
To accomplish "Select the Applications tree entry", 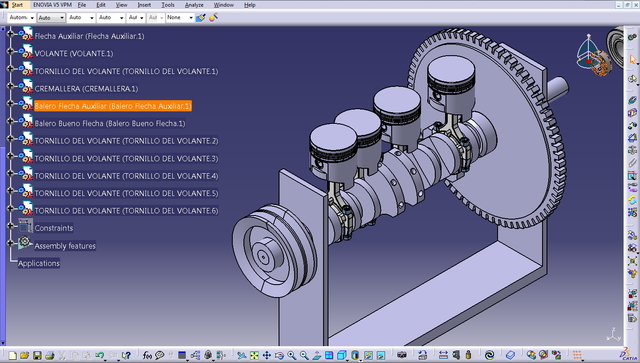I will (x=39, y=263).
